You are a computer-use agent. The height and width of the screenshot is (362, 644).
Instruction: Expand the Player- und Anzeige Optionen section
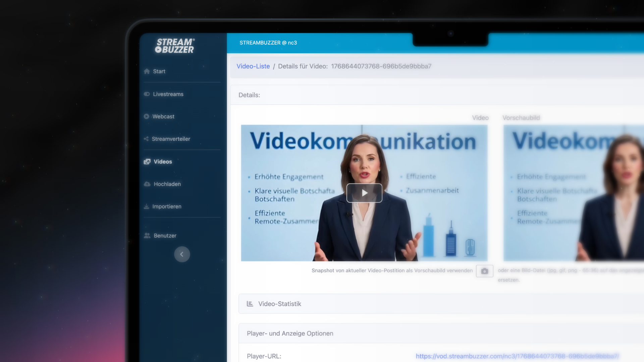pos(441,334)
